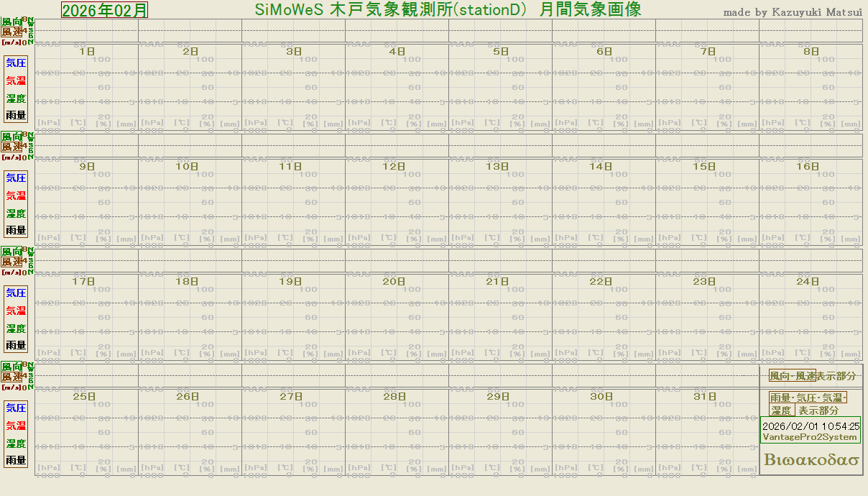Click the 雨量 label beside the 25日 chart

(16, 460)
